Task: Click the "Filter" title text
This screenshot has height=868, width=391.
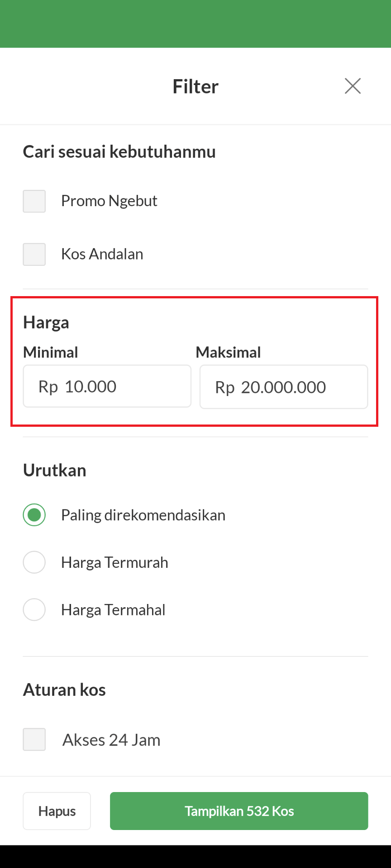Action: point(195,86)
